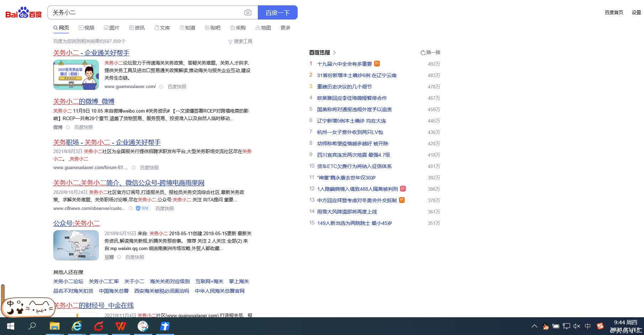Open the 搜索工具 filter
Viewport: 644px width, 335px height.
point(240,42)
